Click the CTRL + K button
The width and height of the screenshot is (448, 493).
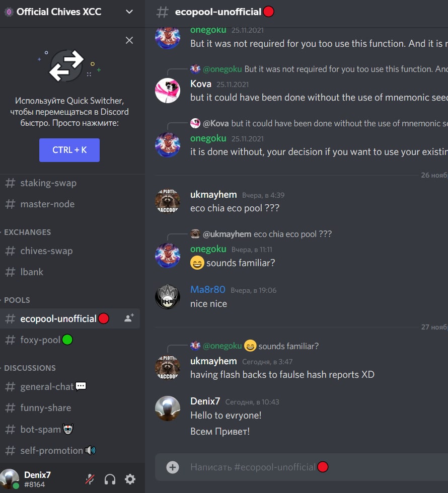click(69, 150)
